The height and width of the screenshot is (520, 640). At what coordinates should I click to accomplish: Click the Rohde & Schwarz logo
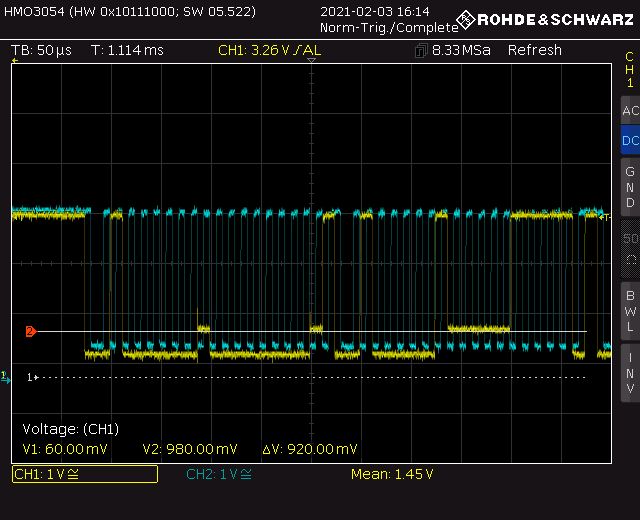pyautogui.click(x=545, y=20)
